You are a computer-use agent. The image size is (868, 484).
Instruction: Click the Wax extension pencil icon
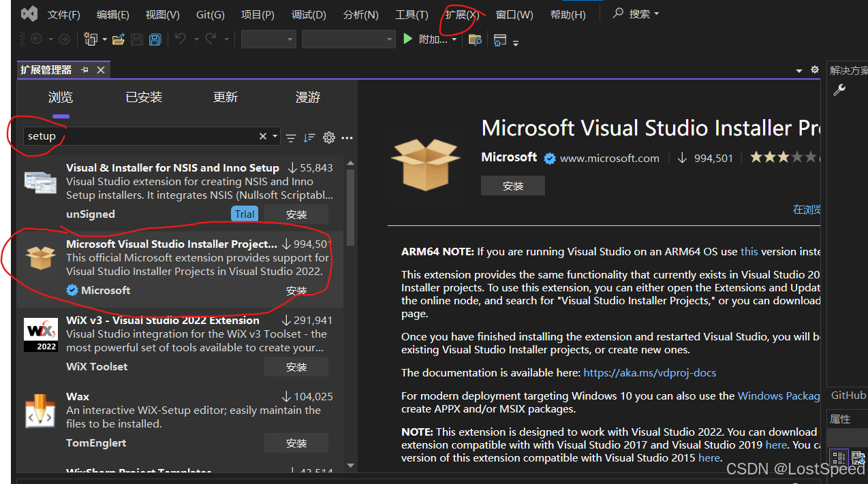coord(41,410)
